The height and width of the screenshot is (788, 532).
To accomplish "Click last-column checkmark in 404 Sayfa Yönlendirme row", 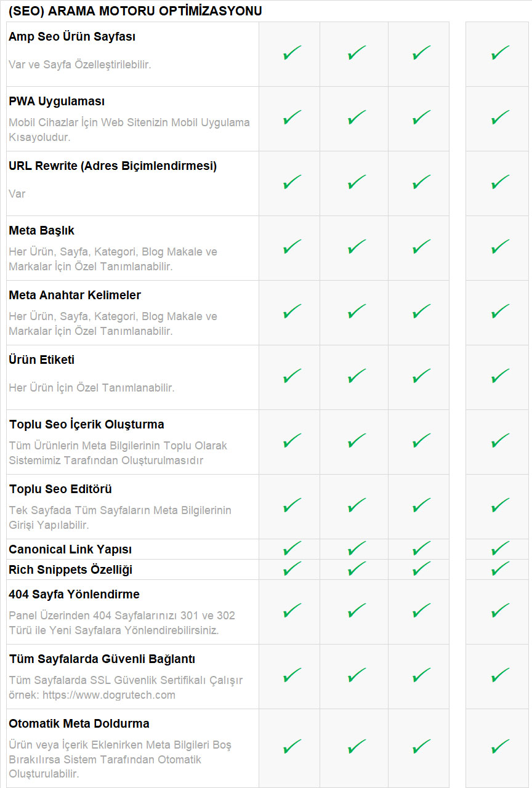I will coord(500,611).
